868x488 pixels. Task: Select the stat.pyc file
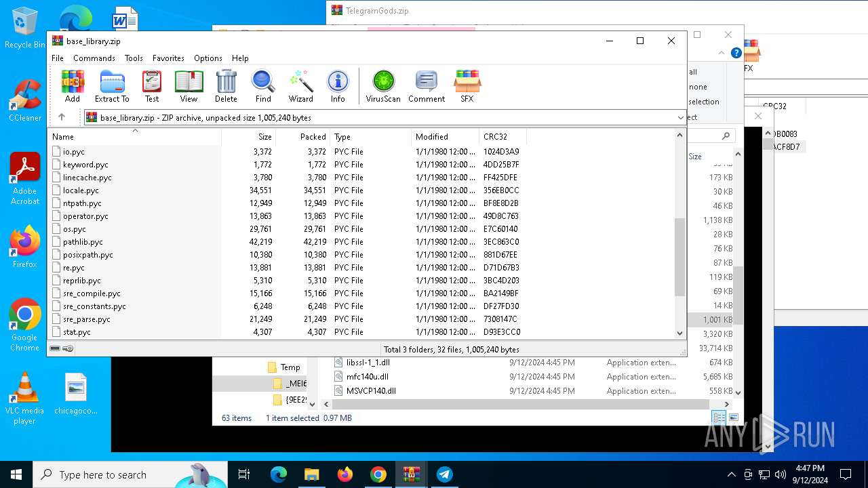point(77,332)
